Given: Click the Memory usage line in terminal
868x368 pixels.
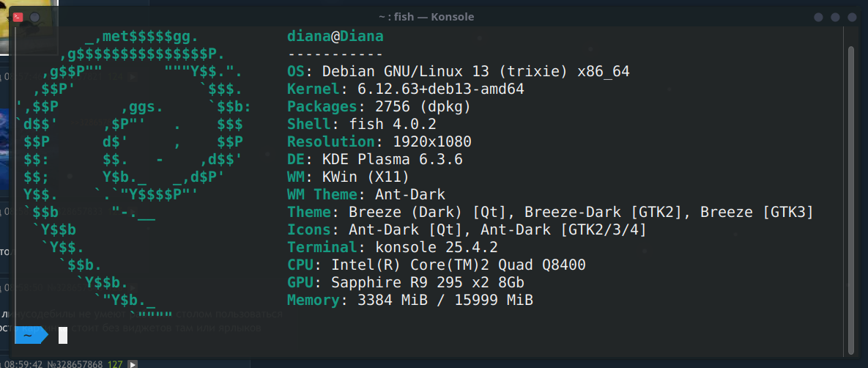Looking at the screenshot, I should click(x=409, y=301).
